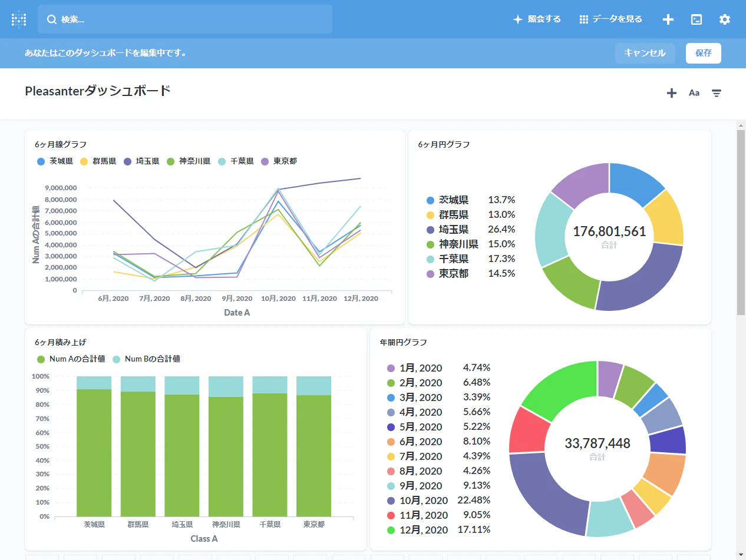Image resolution: width=746 pixels, height=560 pixels.
Task: Click 群馬県 13.0% pie legend row
Action: pyautogui.click(x=471, y=214)
